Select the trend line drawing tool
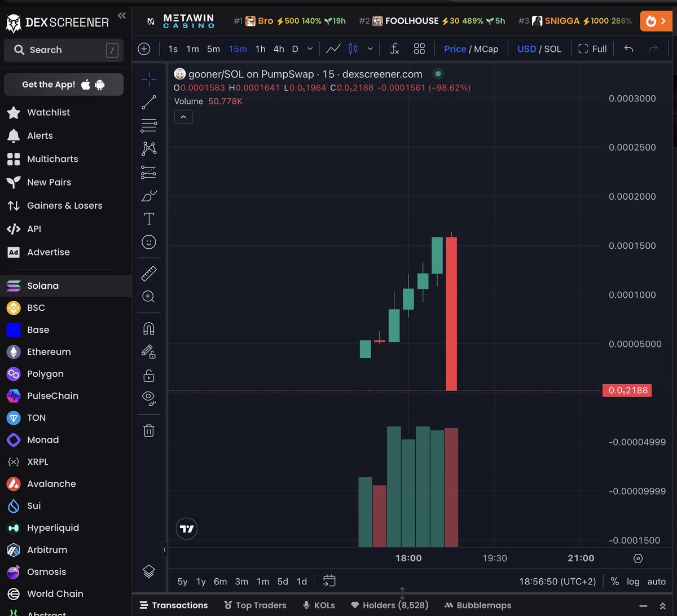Screen dimensions: 677x616 tap(149, 102)
